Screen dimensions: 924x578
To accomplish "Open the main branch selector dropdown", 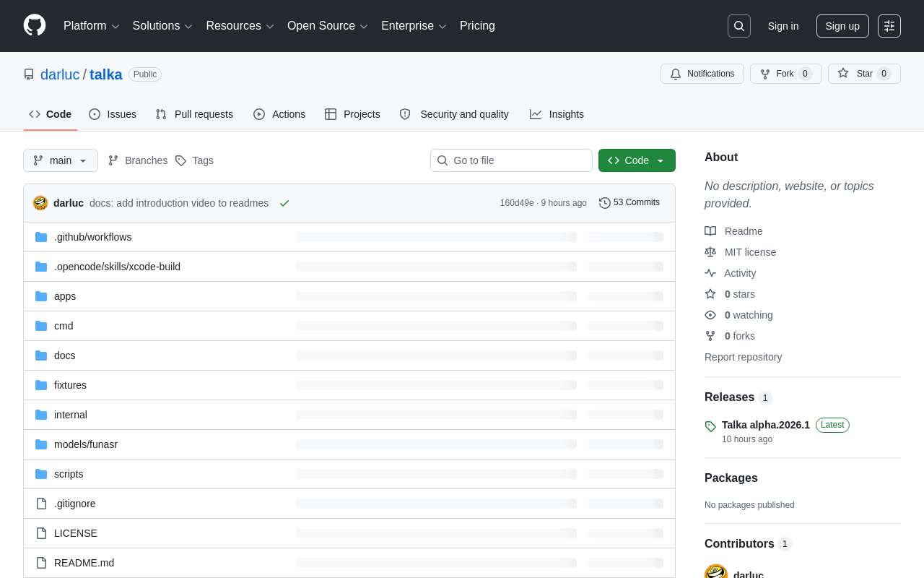I will point(61,160).
